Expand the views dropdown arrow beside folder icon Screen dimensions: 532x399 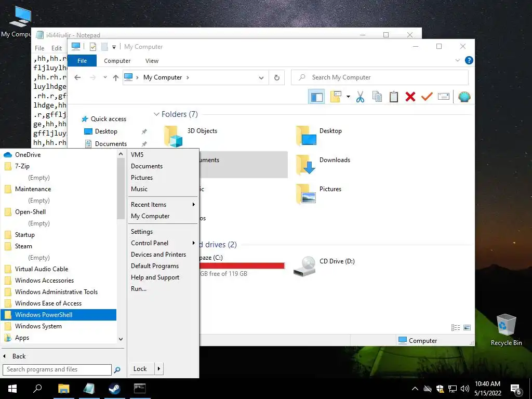pyautogui.click(x=348, y=97)
